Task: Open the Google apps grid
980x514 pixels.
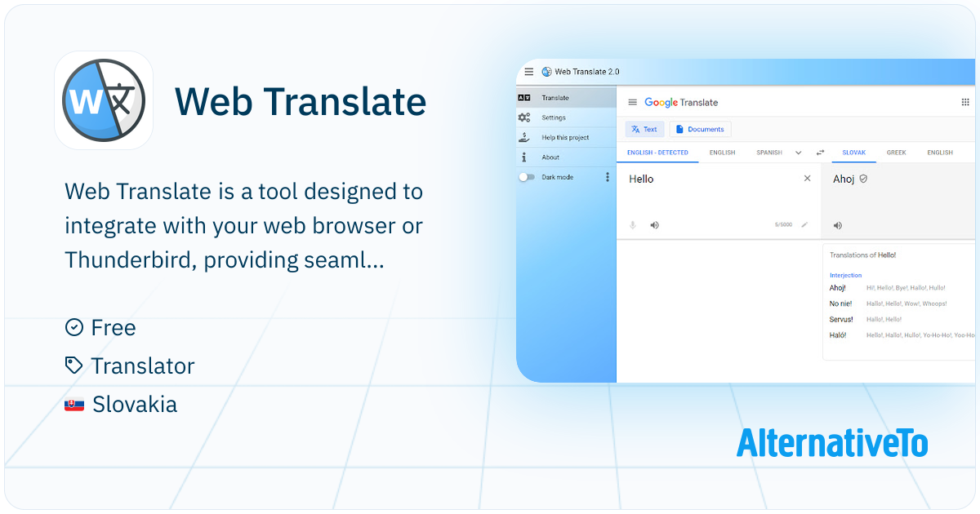Action: coord(965,102)
